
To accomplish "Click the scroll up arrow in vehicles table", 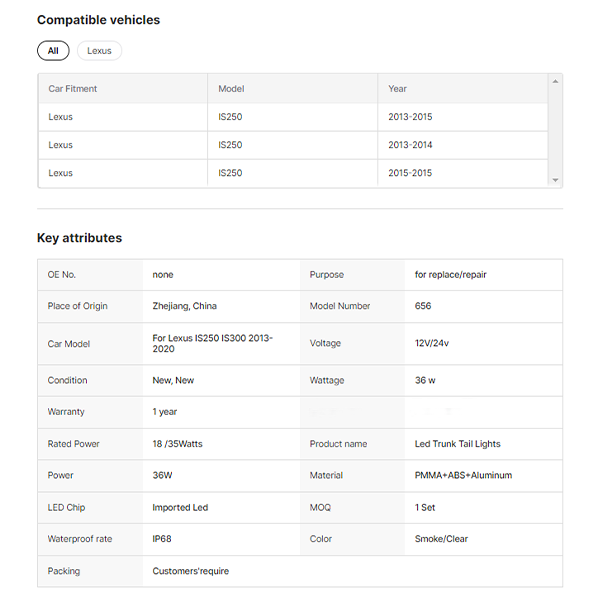I will 555,81.
